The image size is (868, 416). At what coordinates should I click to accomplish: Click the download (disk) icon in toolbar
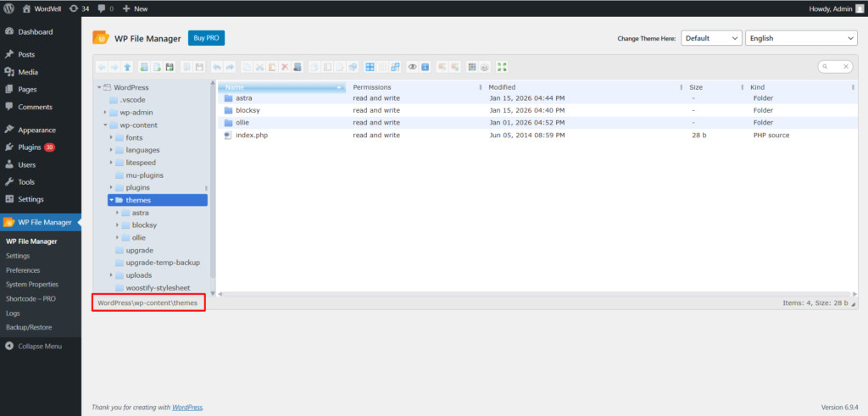point(199,67)
